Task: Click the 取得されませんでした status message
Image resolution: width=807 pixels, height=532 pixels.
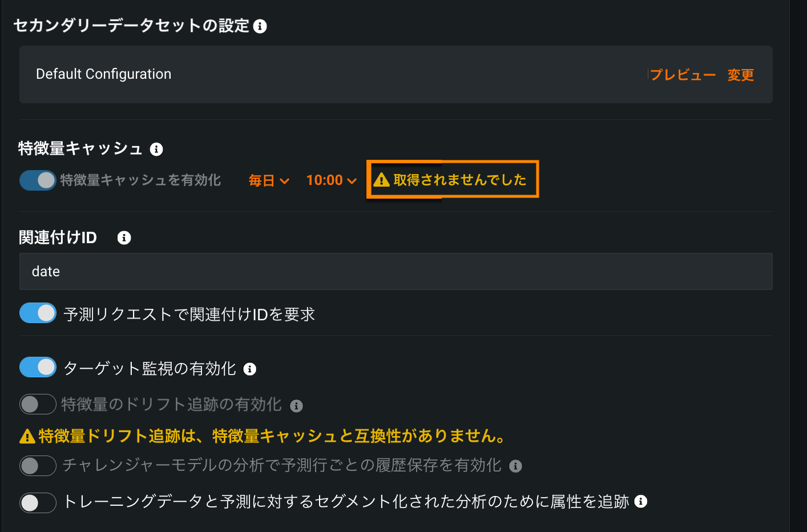Action: tap(459, 180)
